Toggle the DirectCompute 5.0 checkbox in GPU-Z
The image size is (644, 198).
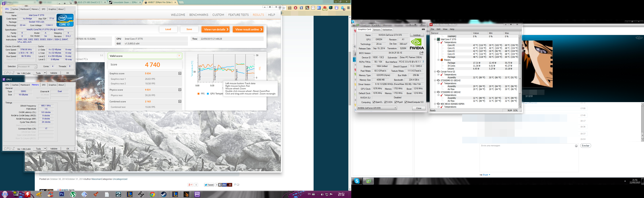click(x=406, y=102)
